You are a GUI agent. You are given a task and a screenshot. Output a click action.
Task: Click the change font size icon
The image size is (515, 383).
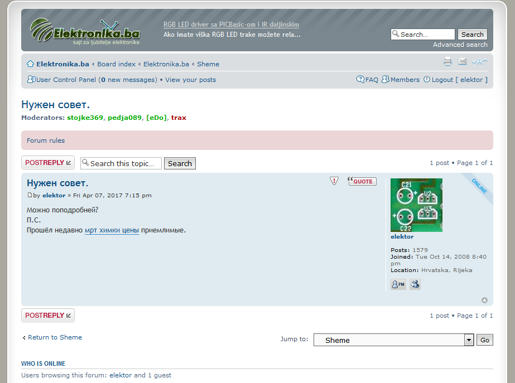tap(480, 61)
